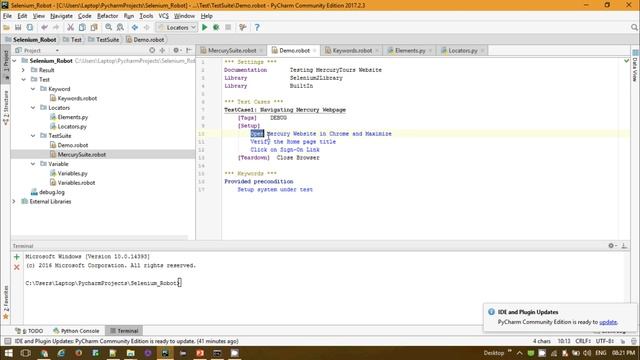The height and width of the screenshot is (360, 640).
Task: Click the TestSuite breadcrumb
Action: pos(104,40)
